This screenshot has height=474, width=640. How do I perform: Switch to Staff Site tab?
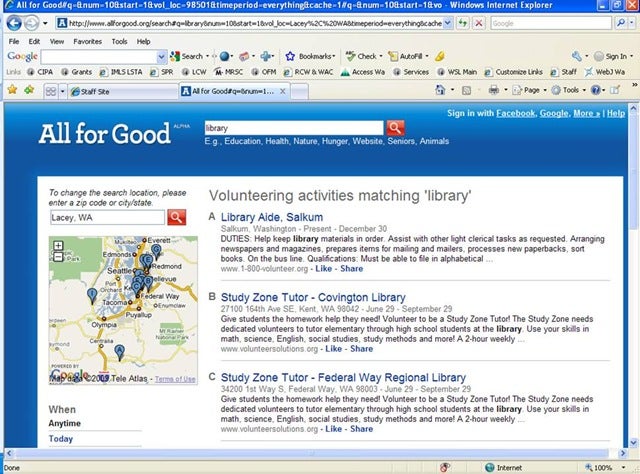point(122,91)
